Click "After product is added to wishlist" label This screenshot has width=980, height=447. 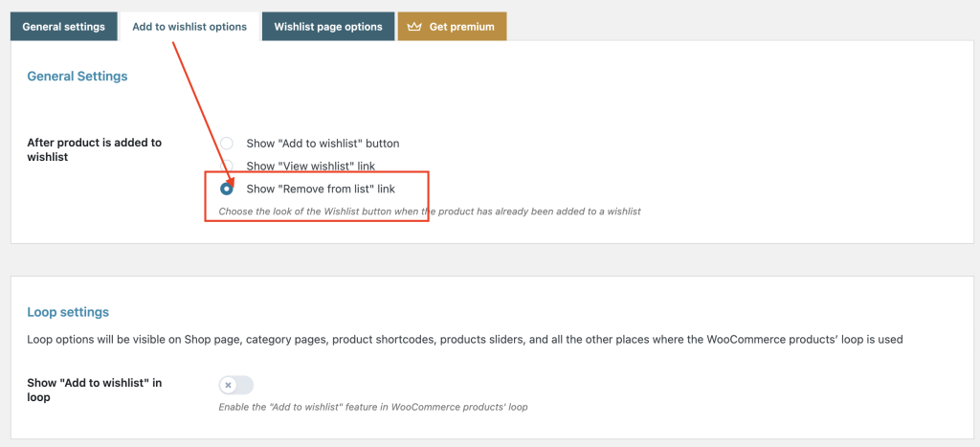pos(95,149)
